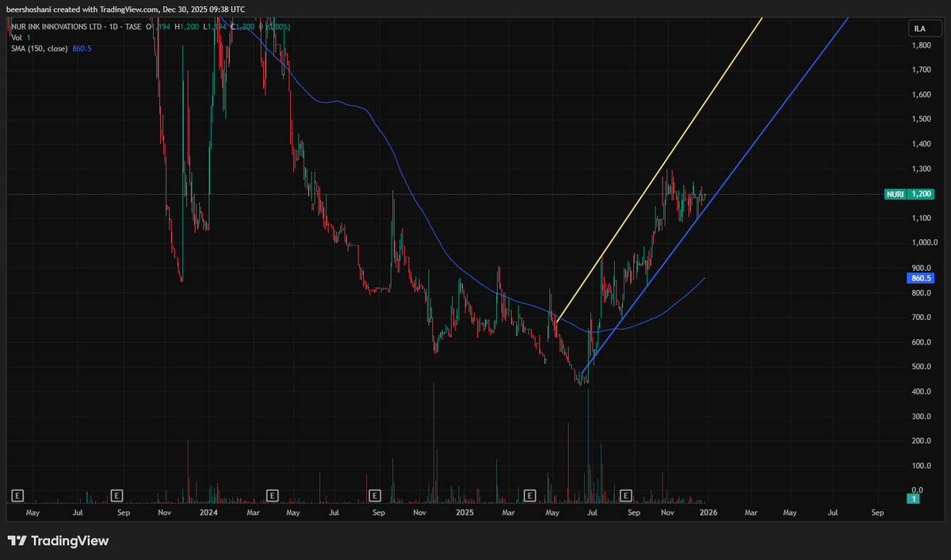
Task: Click the 800.0 price axis label
Action: coord(921,293)
